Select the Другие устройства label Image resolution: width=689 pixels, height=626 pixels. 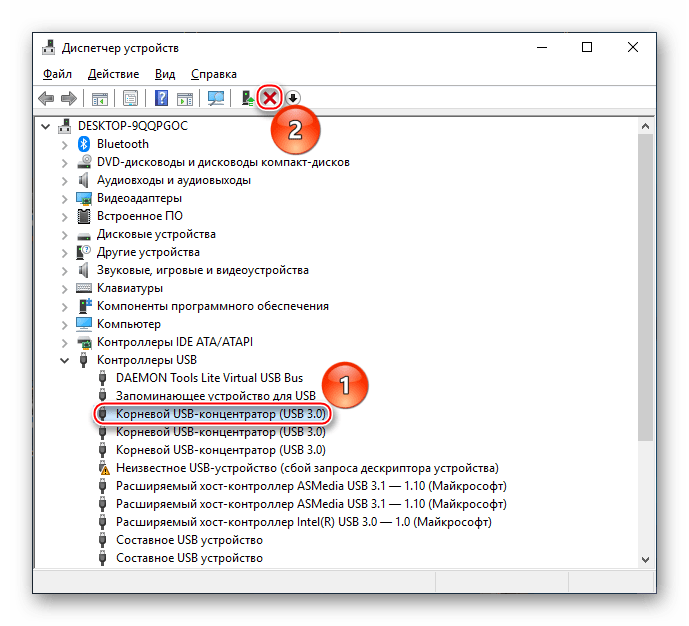coord(148,252)
